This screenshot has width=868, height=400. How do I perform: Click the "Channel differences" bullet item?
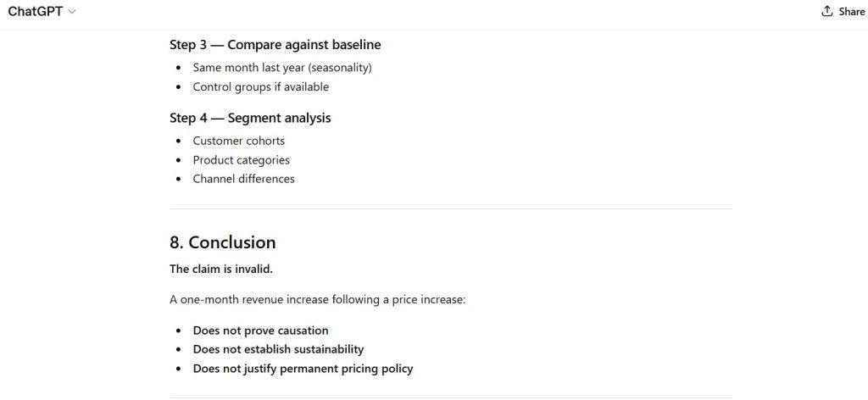click(243, 179)
